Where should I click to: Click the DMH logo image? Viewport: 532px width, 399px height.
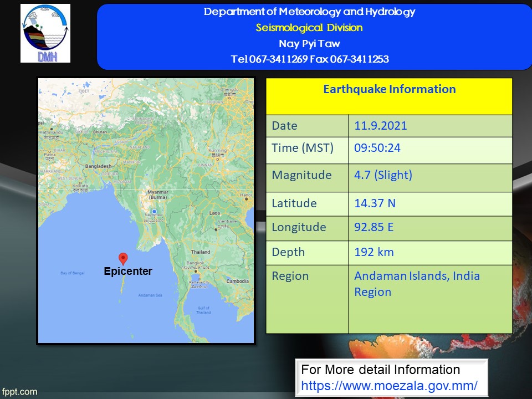[45, 33]
